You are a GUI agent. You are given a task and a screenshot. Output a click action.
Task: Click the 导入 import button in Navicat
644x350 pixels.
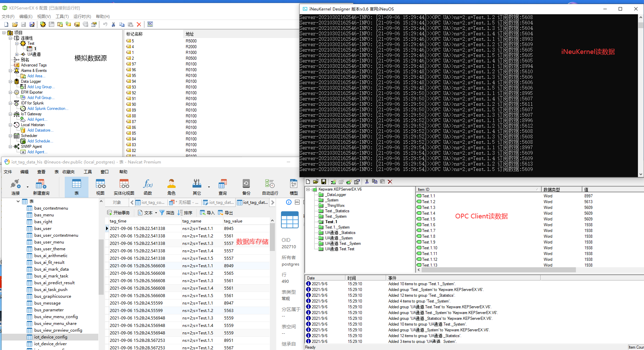207,213
